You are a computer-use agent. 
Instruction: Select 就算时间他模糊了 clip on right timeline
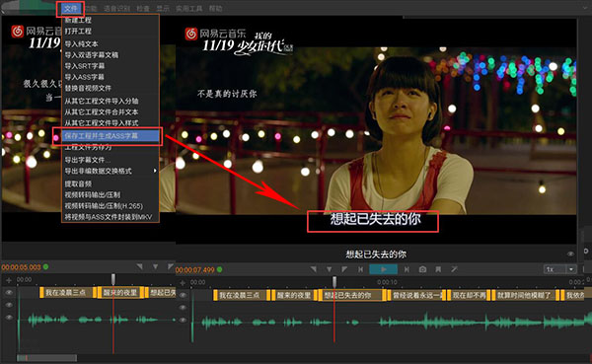tap(525, 295)
